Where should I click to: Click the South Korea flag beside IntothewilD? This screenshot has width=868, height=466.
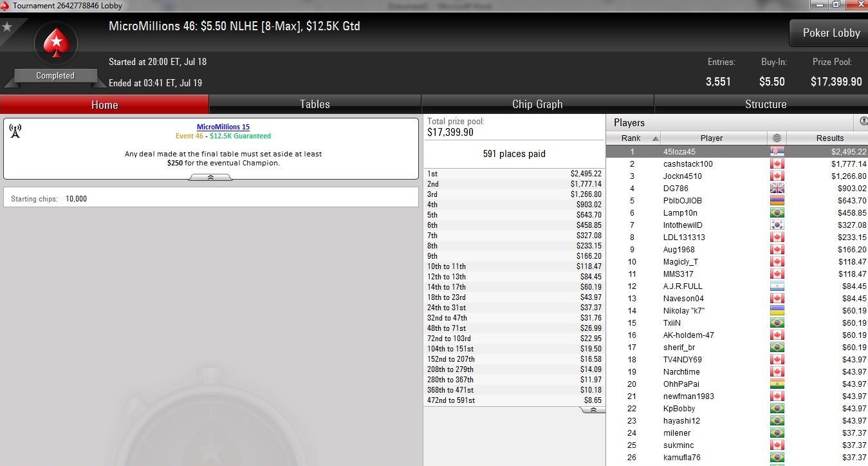777,225
